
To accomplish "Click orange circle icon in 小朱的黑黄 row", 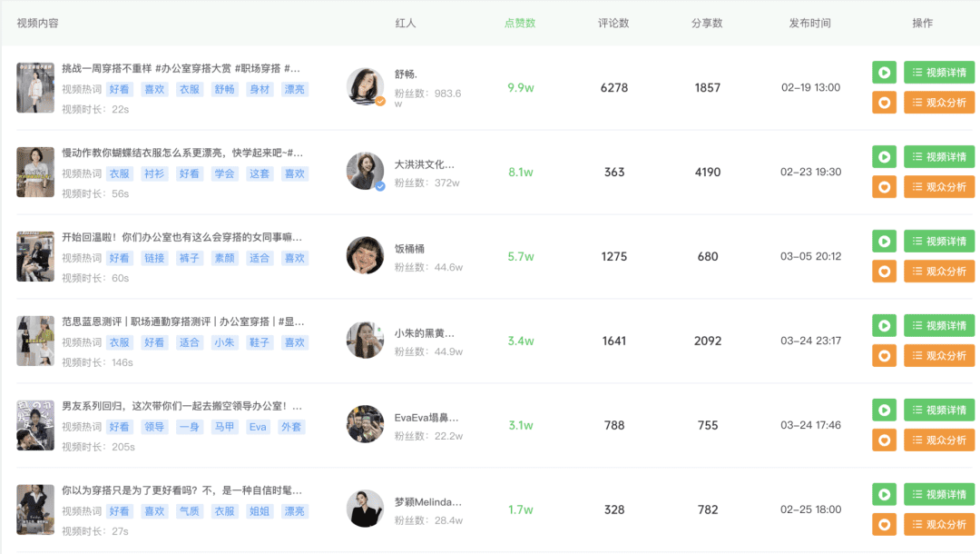I will (x=884, y=356).
